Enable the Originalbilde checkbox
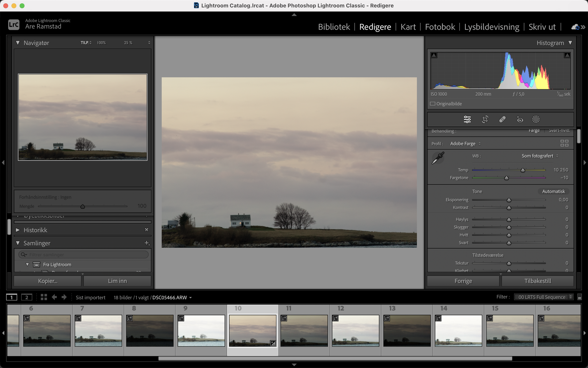 (433, 104)
